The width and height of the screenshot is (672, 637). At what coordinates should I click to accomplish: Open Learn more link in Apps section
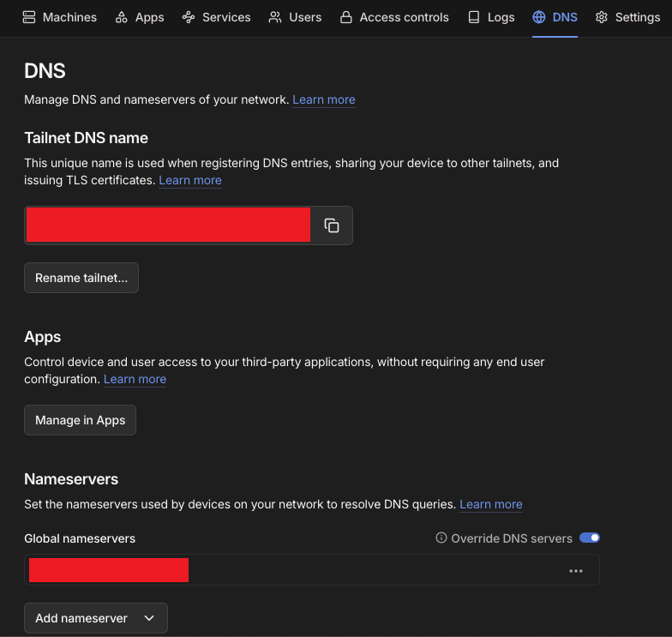pyautogui.click(x=135, y=379)
